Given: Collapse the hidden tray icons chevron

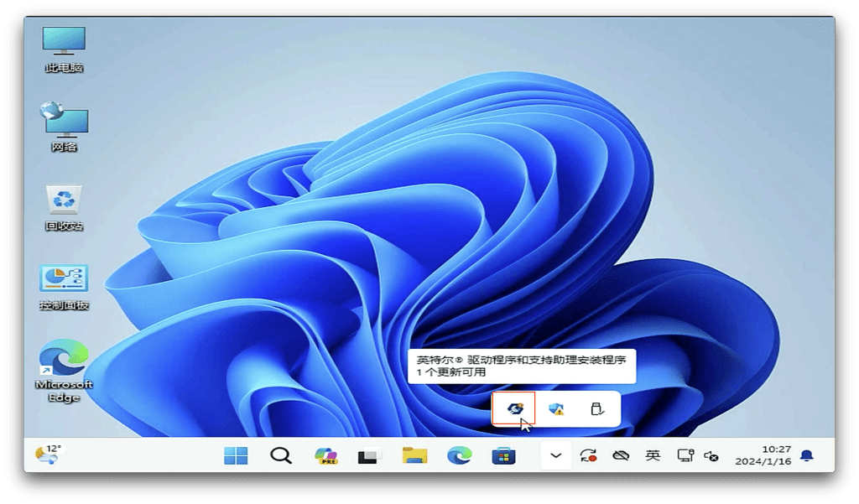Looking at the screenshot, I should coord(555,455).
